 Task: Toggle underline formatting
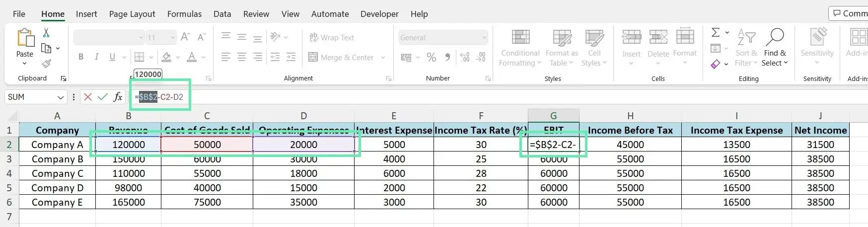tap(112, 57)
